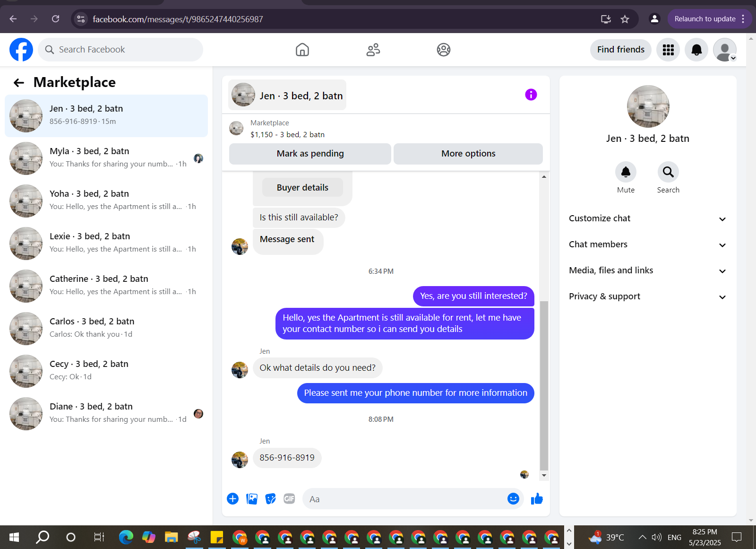Open Jen's large profile picture in sidebar

pyautogui.click(x=648, y=106)
